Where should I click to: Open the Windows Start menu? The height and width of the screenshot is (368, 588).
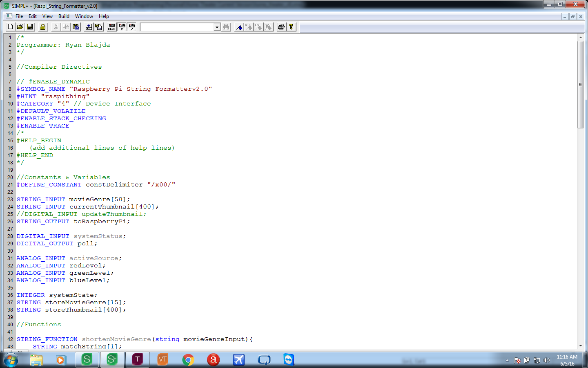(11, 360)
